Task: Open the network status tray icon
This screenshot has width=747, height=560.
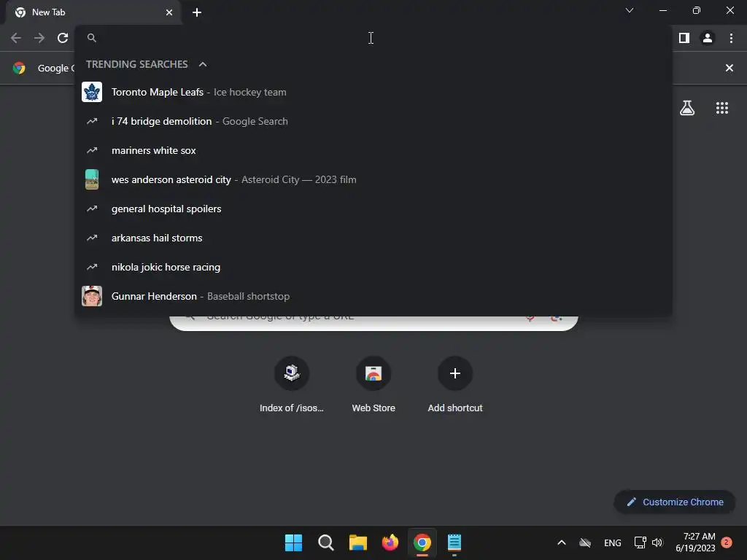Action: (640, 542)
